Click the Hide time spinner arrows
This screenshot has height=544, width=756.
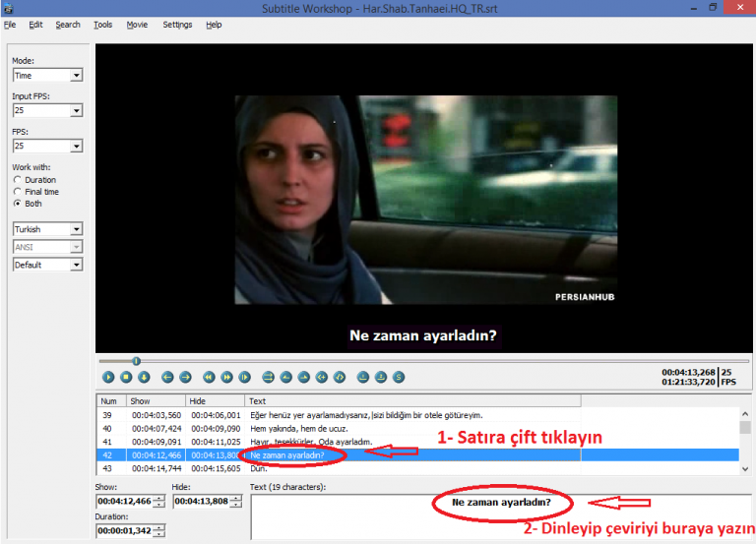[x=236, y=501]
